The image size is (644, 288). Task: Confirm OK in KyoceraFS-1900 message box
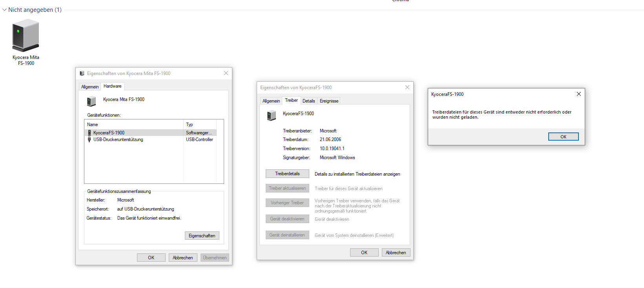pos(564,137)
